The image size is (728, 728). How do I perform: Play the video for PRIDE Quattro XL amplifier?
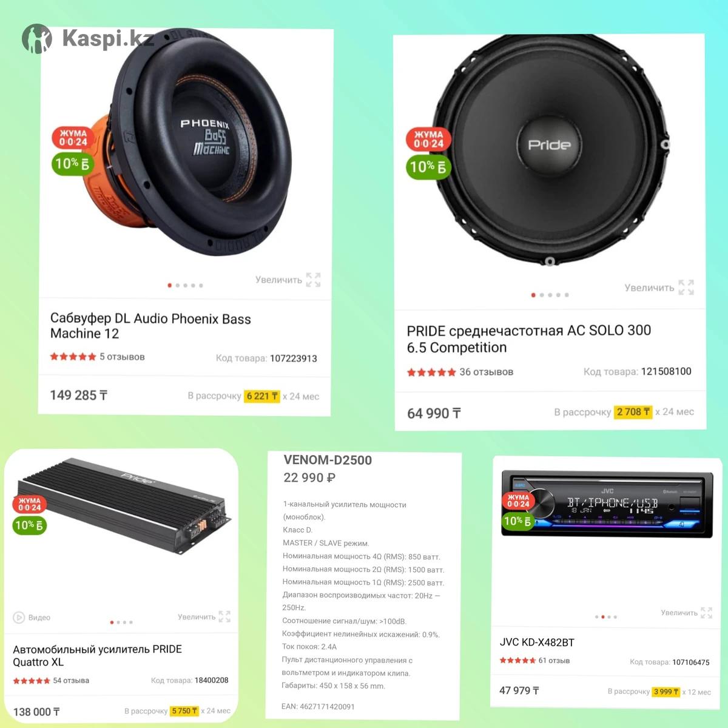coord(32,618)
